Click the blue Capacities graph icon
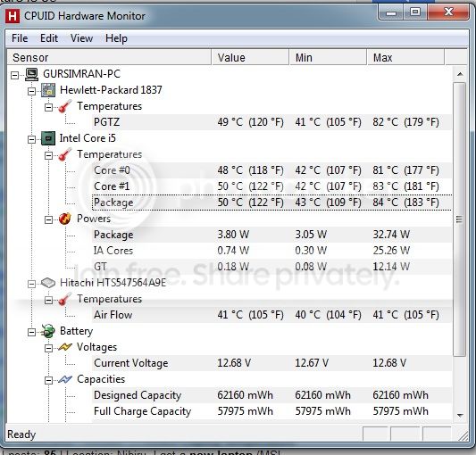The height and width of the screenshot is (455, 476). (x=65, y=379)
